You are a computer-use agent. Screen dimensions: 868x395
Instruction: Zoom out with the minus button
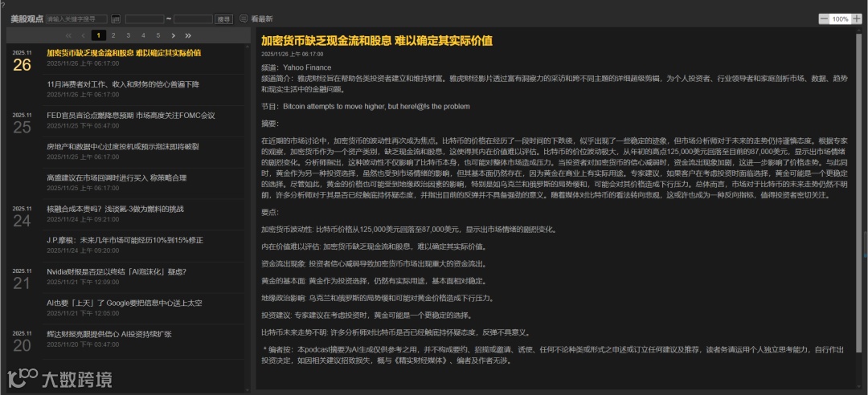click(824, 18)
